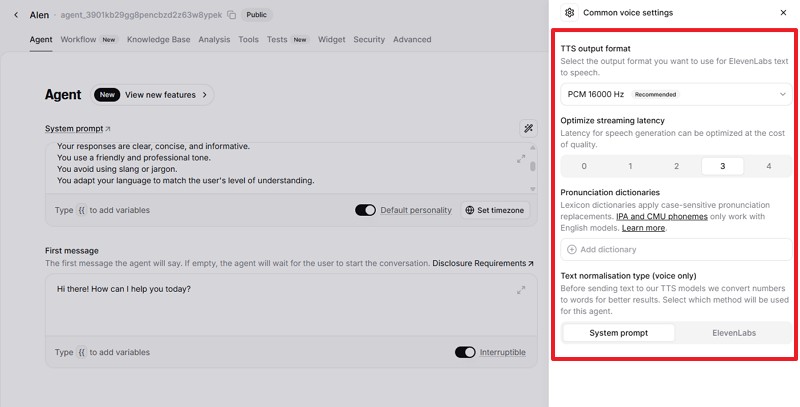Select ElevenLabs text normalisation type

tap(734, 333)
